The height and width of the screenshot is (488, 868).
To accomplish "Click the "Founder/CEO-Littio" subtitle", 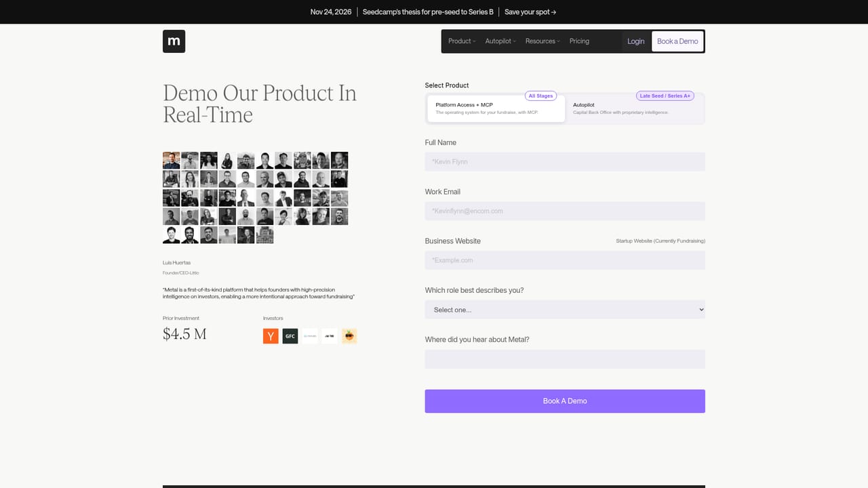I will pyautogui.click(x=181, y=273).
